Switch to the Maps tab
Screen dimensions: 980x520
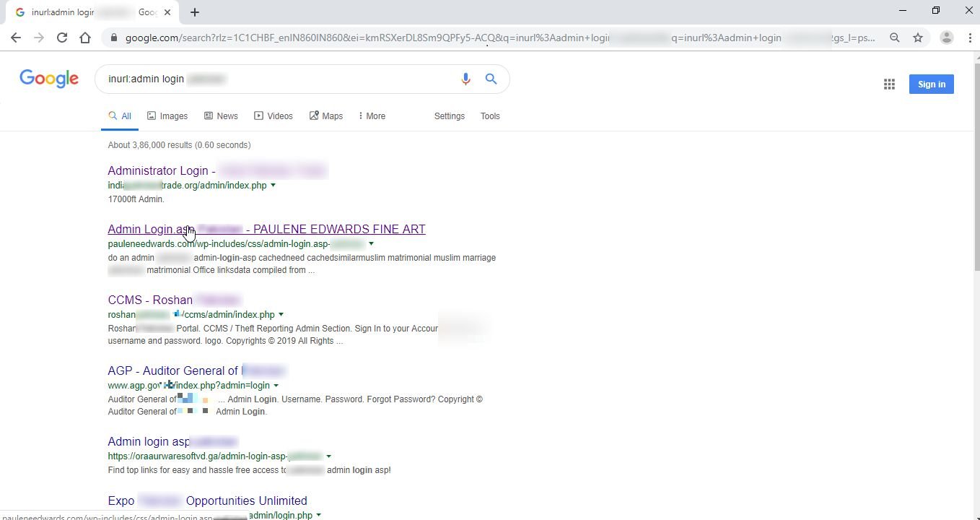coord(326,116)
